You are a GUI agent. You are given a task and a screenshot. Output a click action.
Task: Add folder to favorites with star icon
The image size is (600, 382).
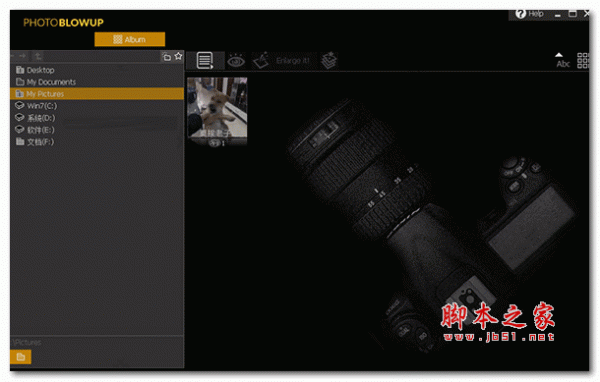178,56
